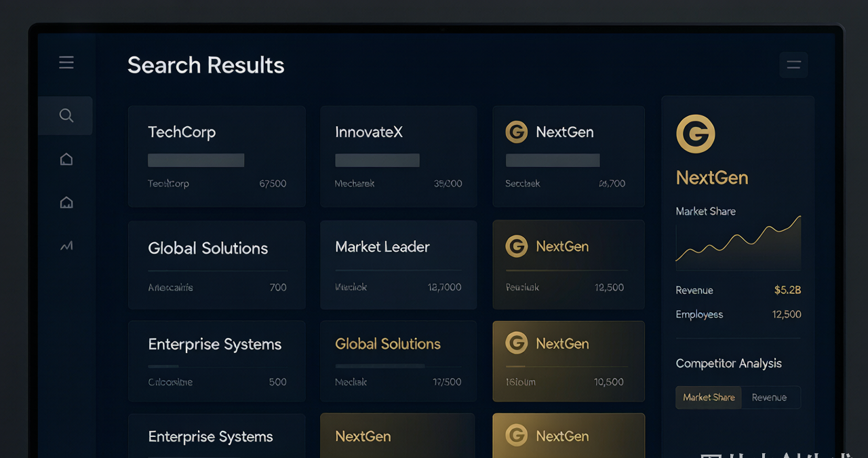
Task: Open the analytics trend-line icon in sidebar
Action: coord(66,246)
